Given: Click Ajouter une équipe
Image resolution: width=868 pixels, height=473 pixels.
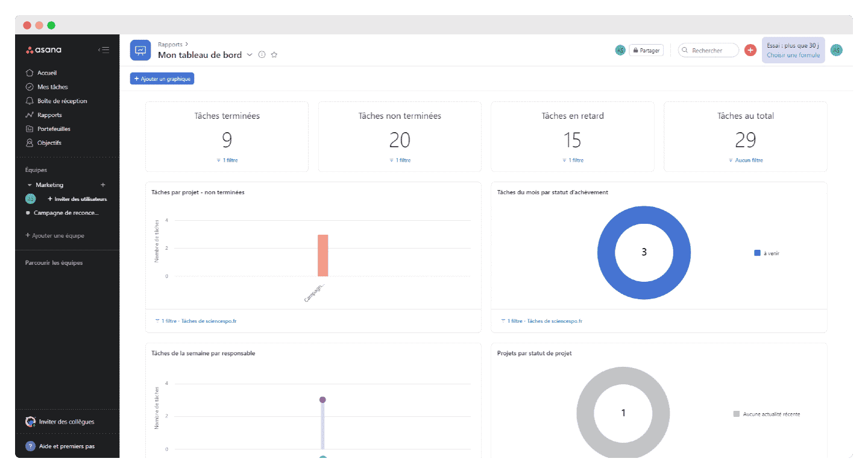Looking at the screenshot, I should tap(55, 235).
